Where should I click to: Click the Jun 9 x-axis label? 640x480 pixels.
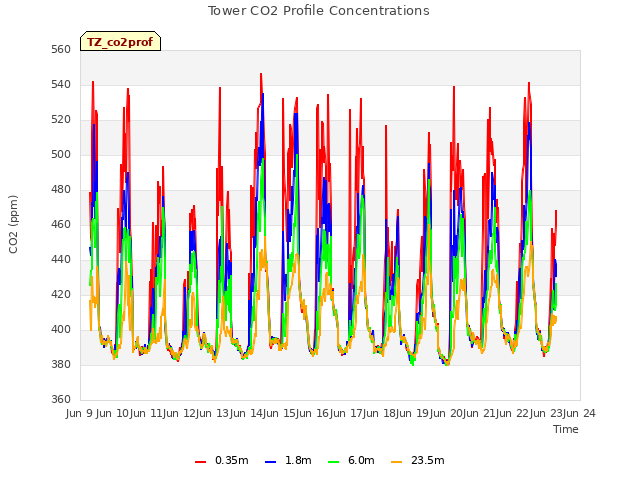coord(80,414)
